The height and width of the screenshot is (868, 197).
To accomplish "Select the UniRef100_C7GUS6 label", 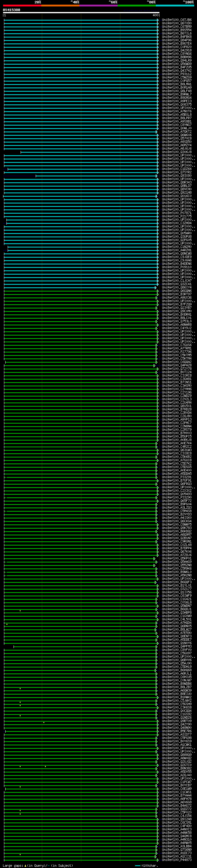I will 177,345.
